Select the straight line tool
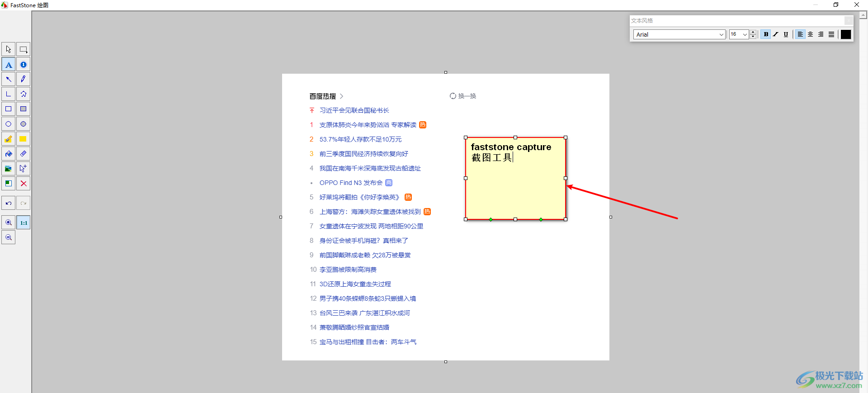The height and width of the screenshot is (393, 868). [9, 94]
